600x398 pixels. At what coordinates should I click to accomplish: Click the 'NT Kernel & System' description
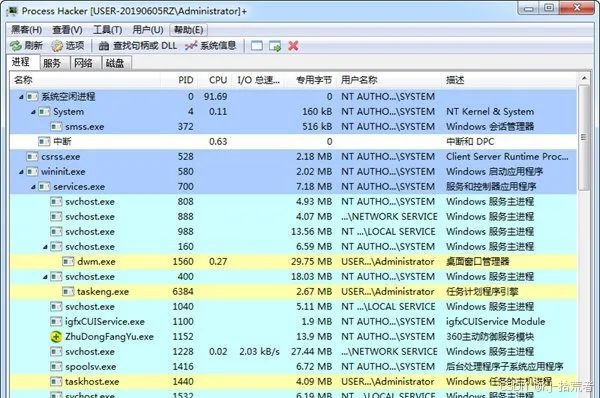pyautogui.click(x=490, y=112)
